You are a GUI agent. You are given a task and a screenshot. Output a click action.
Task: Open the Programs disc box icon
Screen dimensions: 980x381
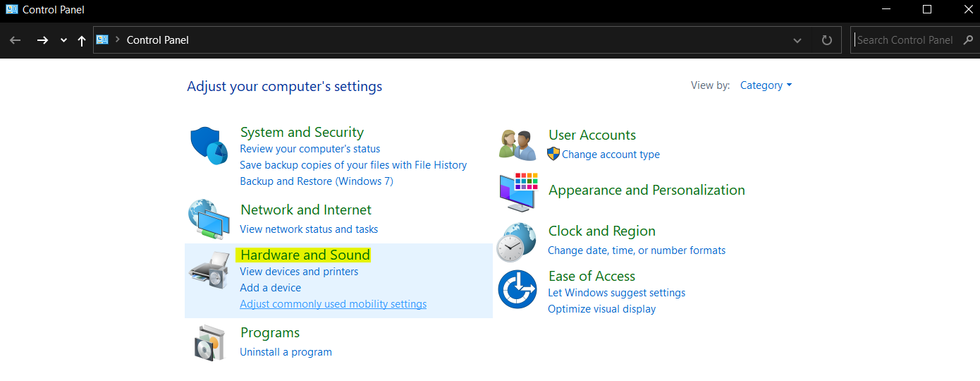click(x=209, y=344)
